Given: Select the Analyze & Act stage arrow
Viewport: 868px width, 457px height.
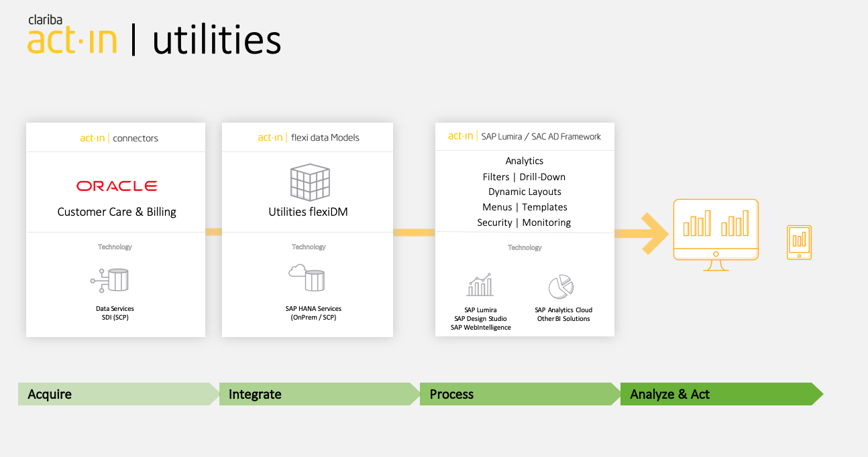Looking at the screenshot, I should (722, 394).
